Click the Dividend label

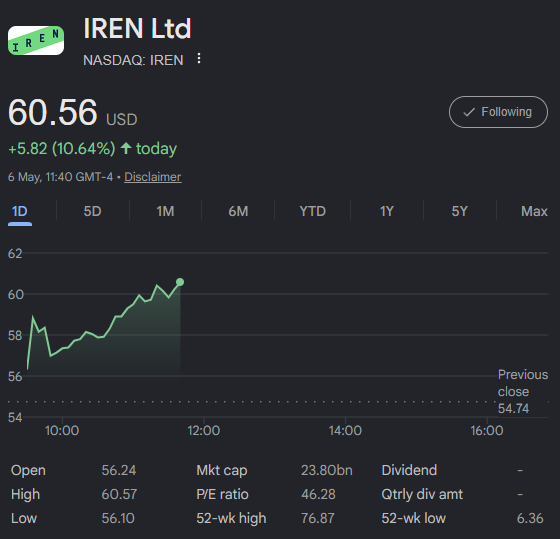409,470
